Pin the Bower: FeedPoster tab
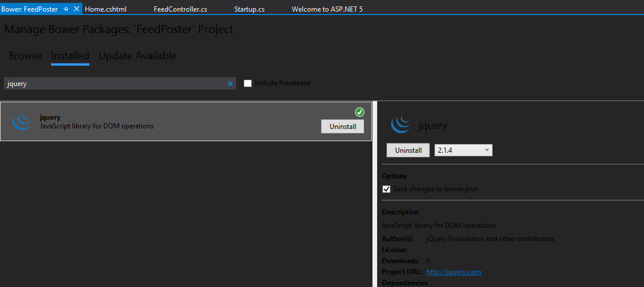 tap(66, 9)
